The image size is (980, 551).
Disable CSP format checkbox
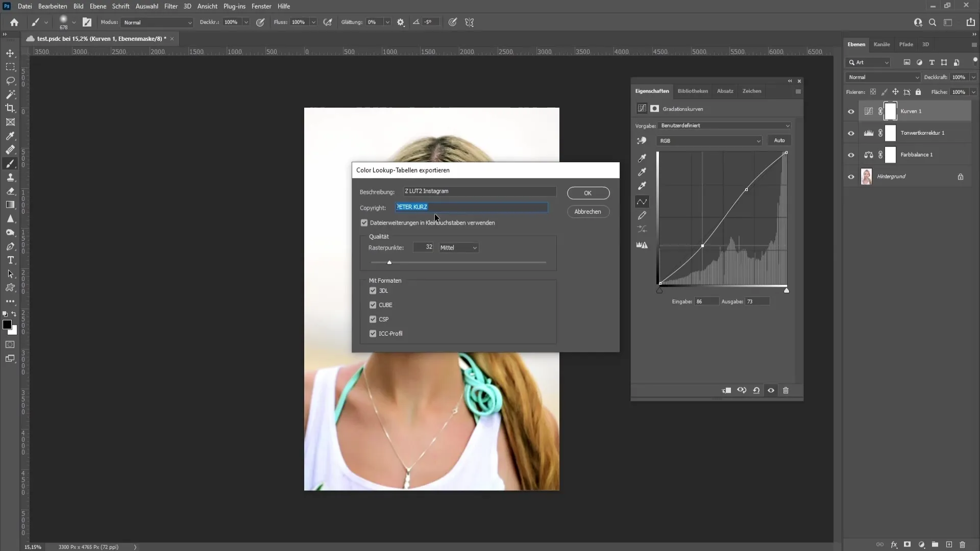point(373,319)
